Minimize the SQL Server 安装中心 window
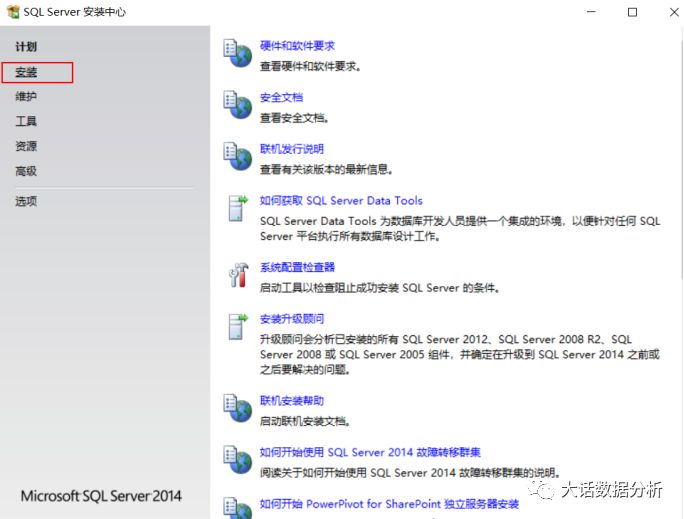 [591, 12]
